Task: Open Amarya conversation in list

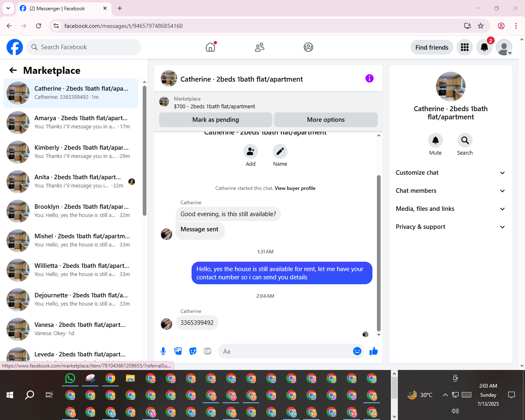Action: point(71,123)
